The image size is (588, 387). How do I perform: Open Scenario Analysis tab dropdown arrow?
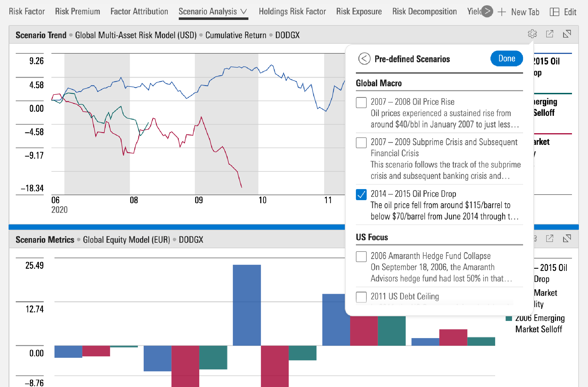243,12
